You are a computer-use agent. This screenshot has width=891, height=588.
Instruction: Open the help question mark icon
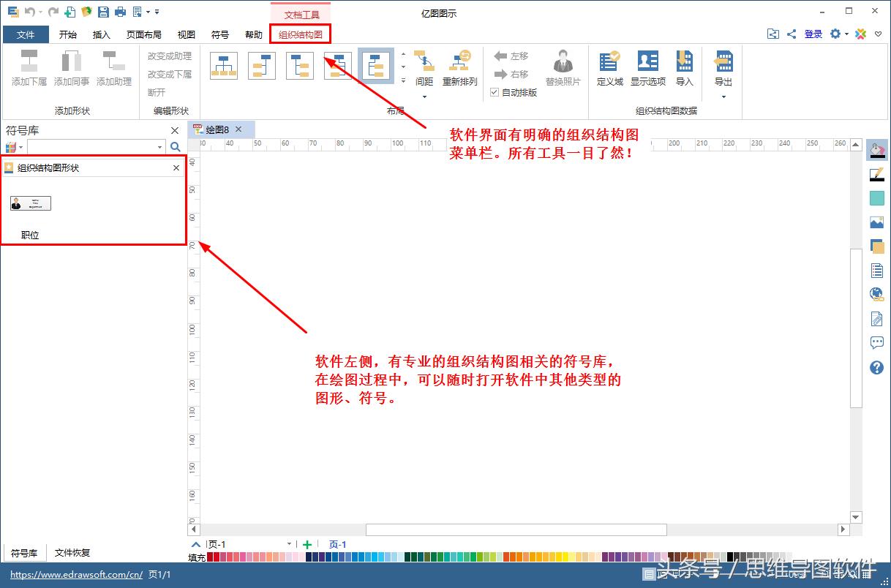coord(876,367)
